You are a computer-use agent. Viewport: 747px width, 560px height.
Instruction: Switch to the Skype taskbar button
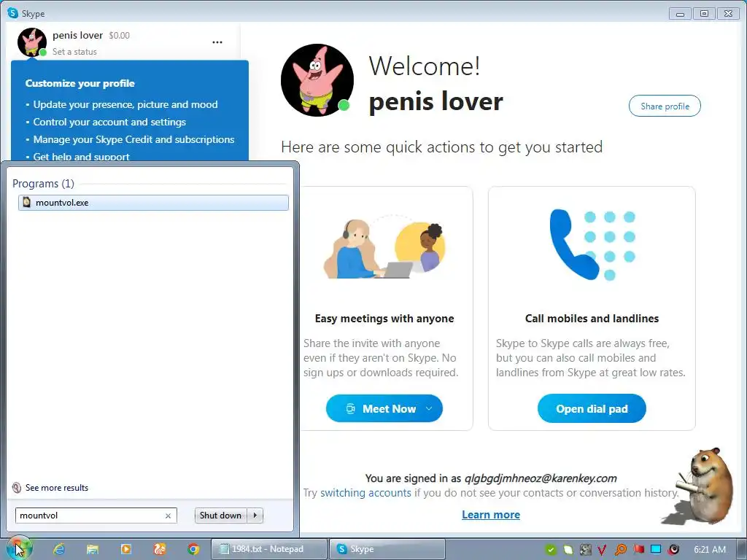pyautogui.click(x=387, y=549)
